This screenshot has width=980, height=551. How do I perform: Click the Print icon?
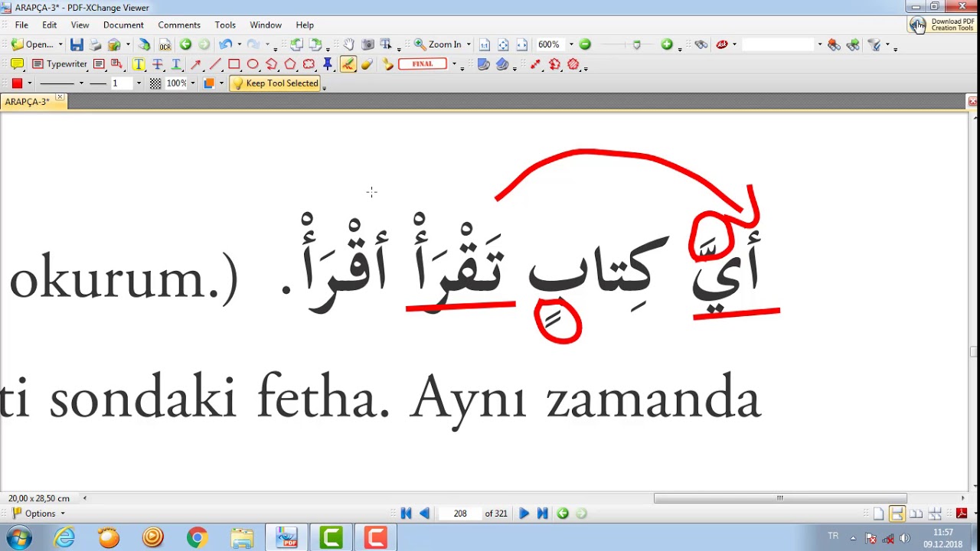tap(95, 44)
